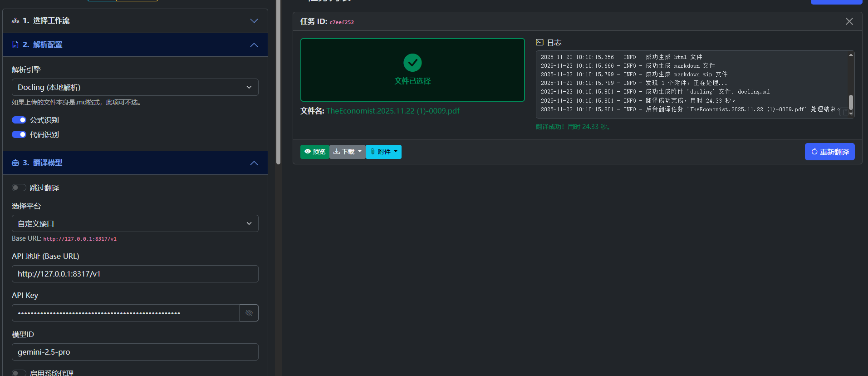Click the document icon beside 解析配置

coord(15,45)
